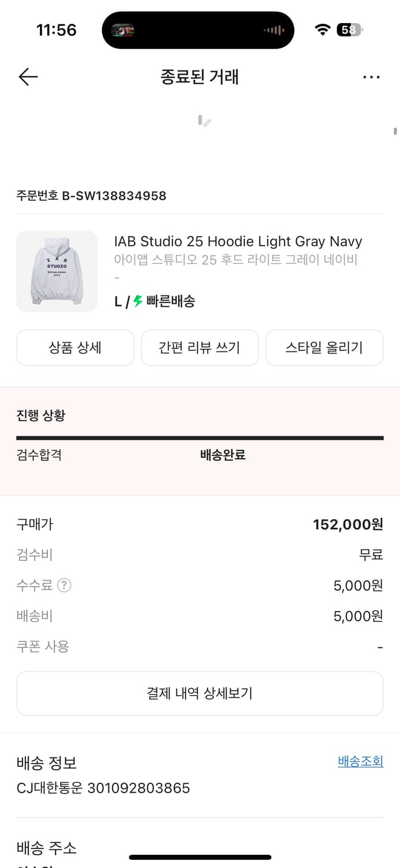The height and width of the screenshot is (868, 400).
Task: Open 결제 내역 상세보기 payment details
Action: [199, 693]
